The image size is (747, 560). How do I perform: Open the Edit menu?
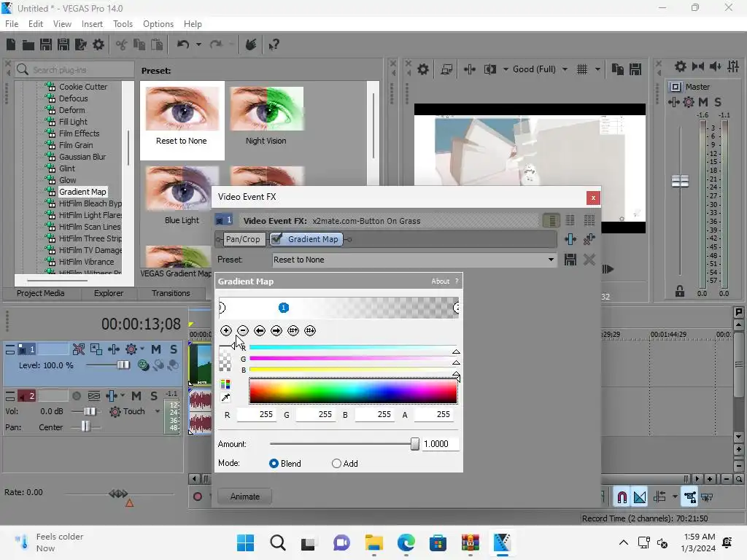36,24
